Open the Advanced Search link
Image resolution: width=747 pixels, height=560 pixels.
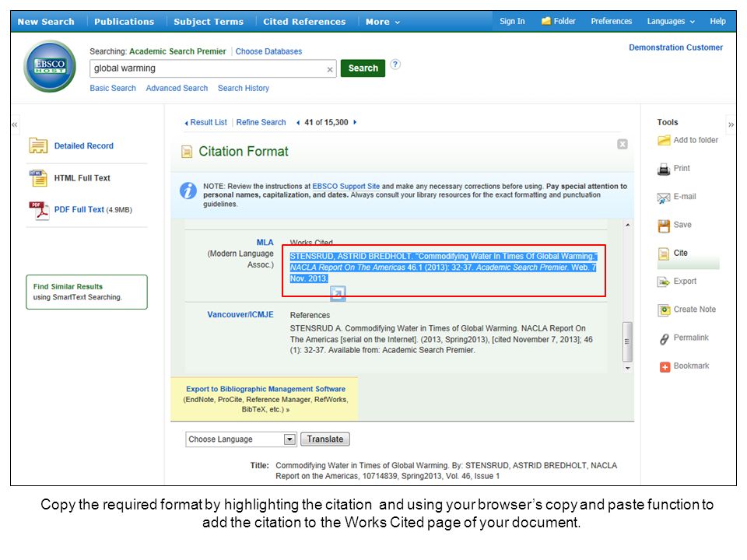tap(177, 88)
